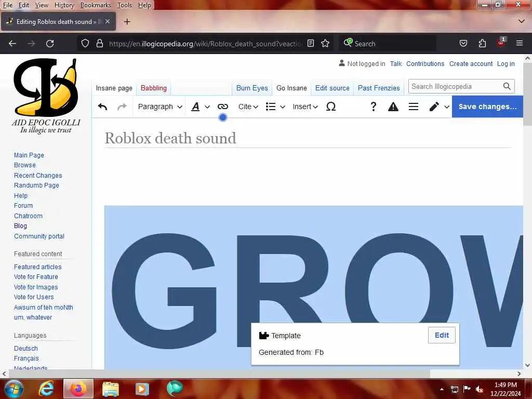Image resolution: width=532 pixels, height=399 pixels.
Task: Open the Babbling tab
Action: 154,88
